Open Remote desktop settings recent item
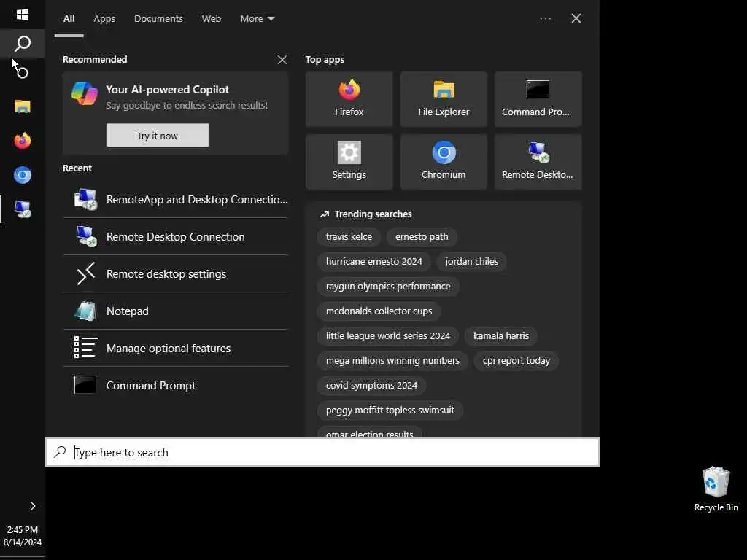The width and height of the screenshot is (747, 560). pyautogui.click(x=176, y=274)
